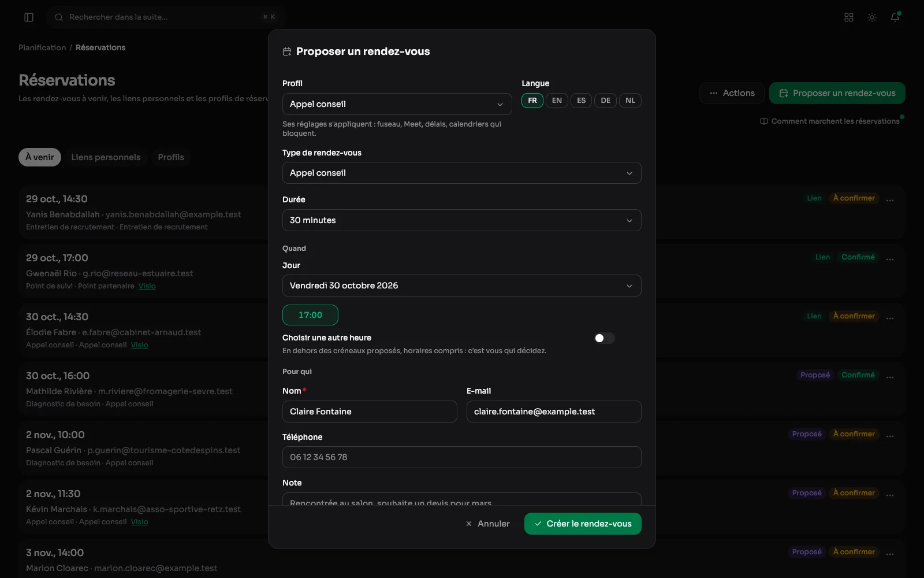Open row menu for Gwenaël Rio booking

[x=890, y=260]
